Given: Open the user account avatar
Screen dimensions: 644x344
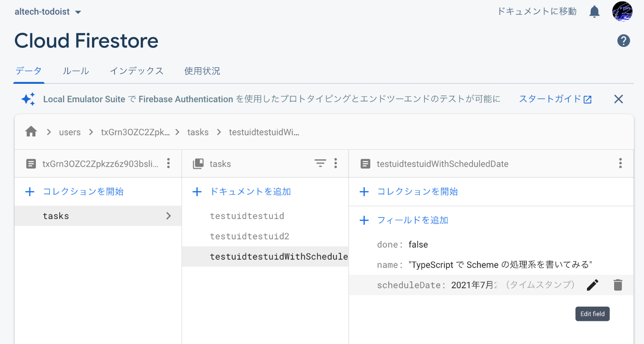Looking at the screenshot, I should pos(622,12).
